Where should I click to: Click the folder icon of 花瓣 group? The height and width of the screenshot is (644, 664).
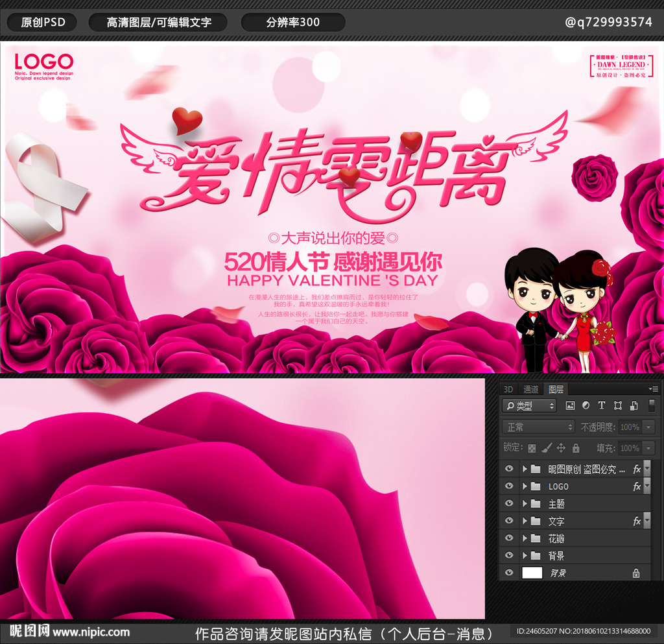536,538
